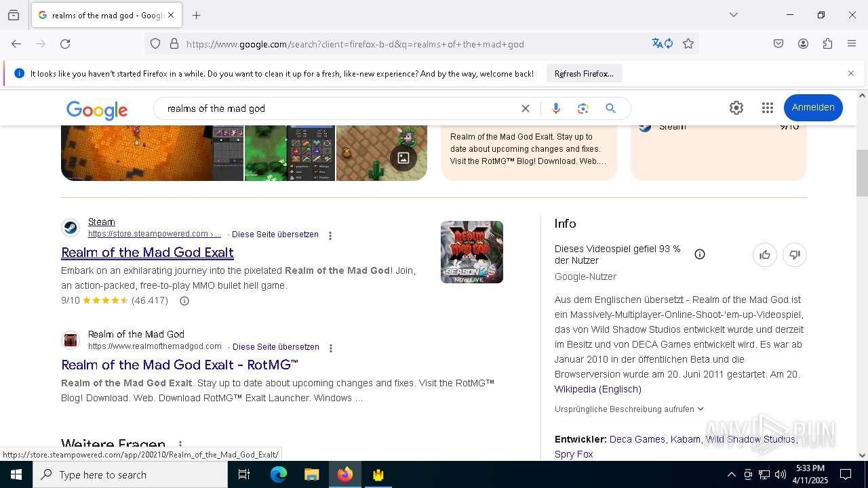Open Windows notification center
The height and width of the screenshot is (488, 868).
tap(846, 474)
